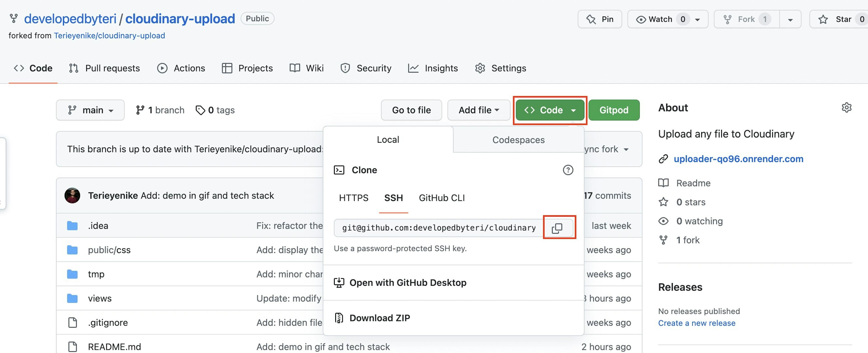
Task: Open the Wiki tab
Action: pyautogui.click(x=306, y=68)
